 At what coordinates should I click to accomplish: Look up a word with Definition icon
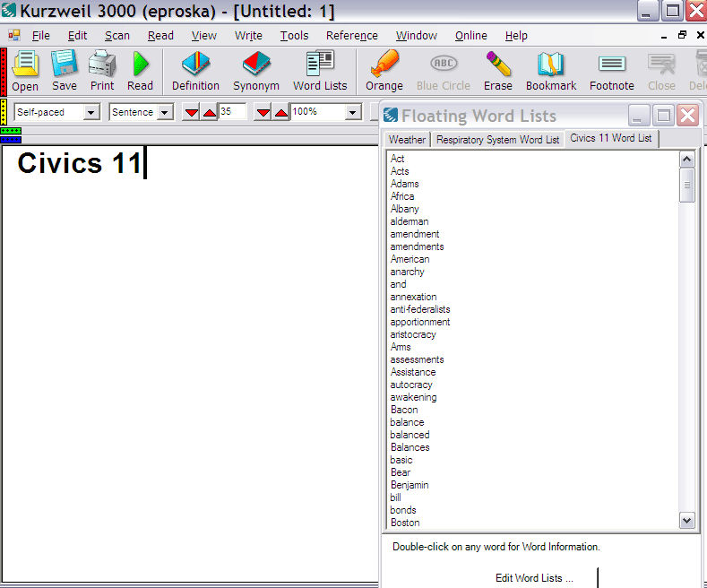click(195, 71)
